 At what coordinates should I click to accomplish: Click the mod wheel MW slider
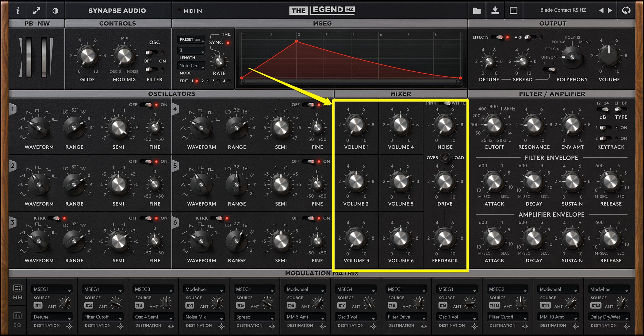(44, 57)
